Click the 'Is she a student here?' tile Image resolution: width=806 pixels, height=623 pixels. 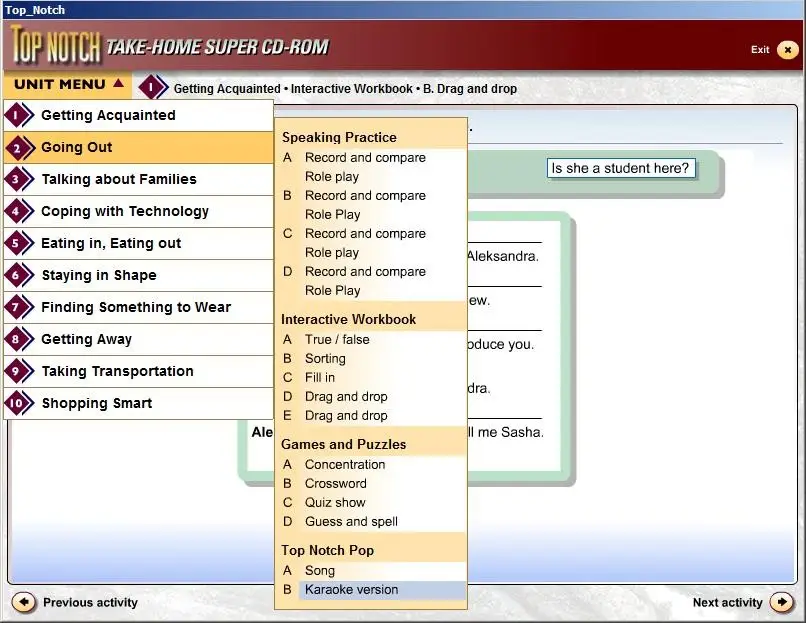620,168
